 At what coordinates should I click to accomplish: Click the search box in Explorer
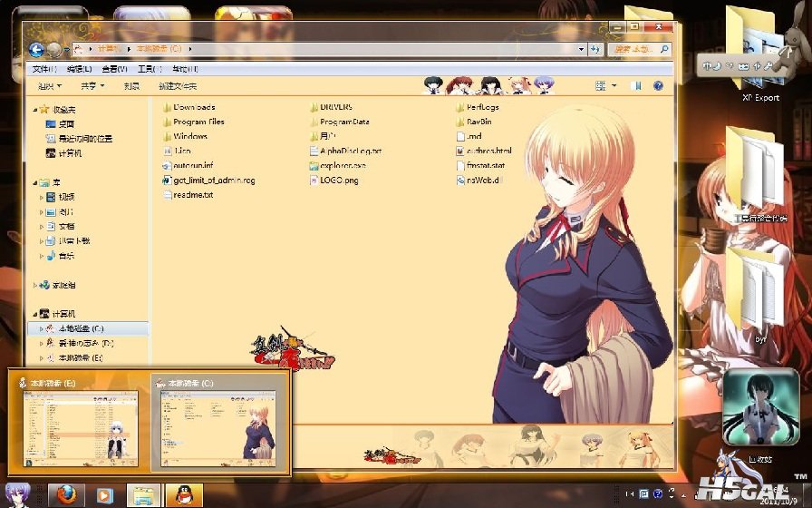640,49
